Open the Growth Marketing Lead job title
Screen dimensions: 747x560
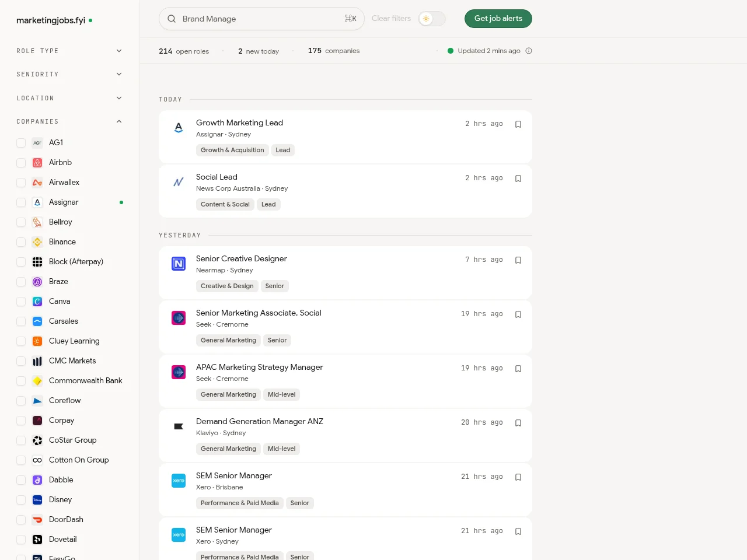coord(239,123)
